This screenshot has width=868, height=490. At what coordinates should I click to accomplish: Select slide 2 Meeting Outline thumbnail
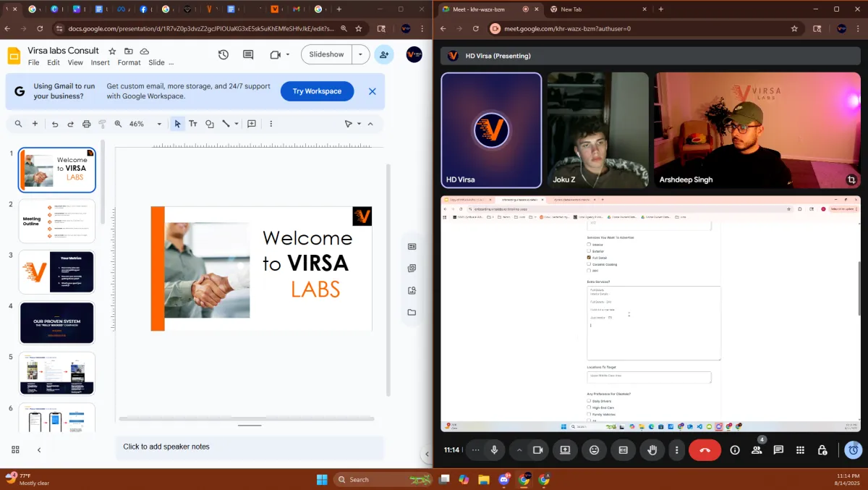57,221
